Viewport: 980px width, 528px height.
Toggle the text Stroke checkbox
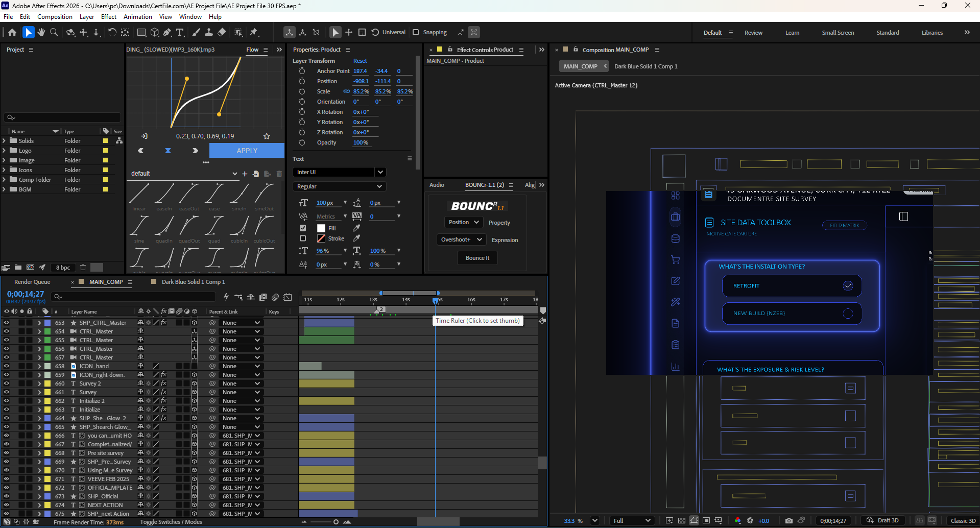click(x=303, y=238)
